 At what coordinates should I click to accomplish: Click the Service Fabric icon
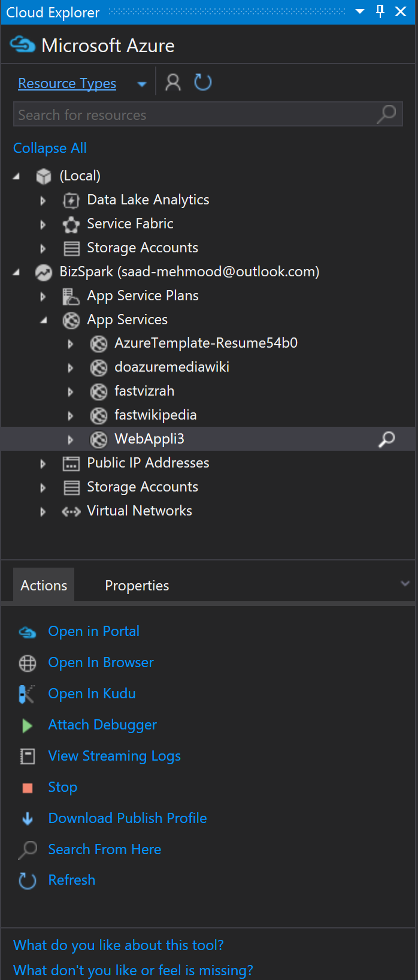[x=71, y=224]
